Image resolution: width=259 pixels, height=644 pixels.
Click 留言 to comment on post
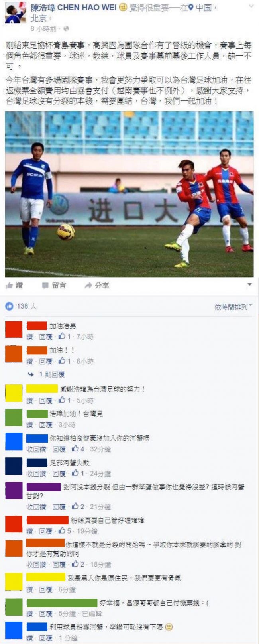coord(54,285)
